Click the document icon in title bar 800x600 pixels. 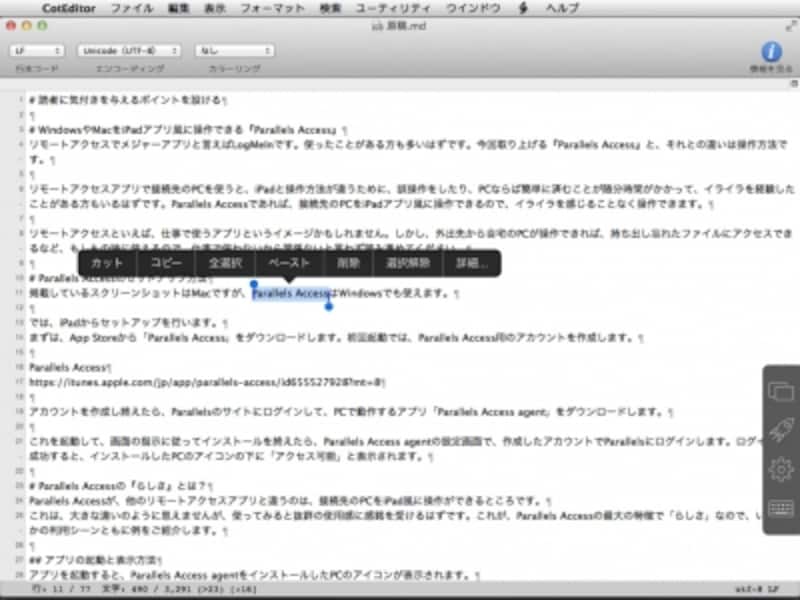377,26
